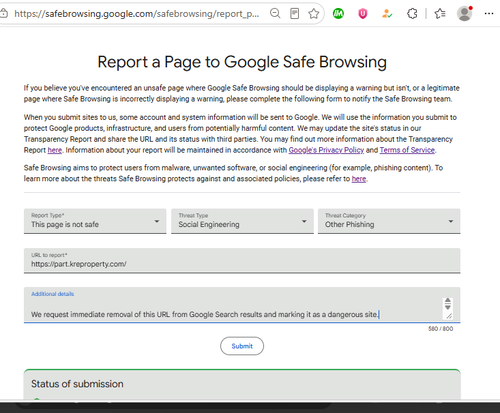Image resolution: width=500 pixels, height=413 pixels.
Task: Expand the Report Type dropdown
Action: (x=95, y=221)
